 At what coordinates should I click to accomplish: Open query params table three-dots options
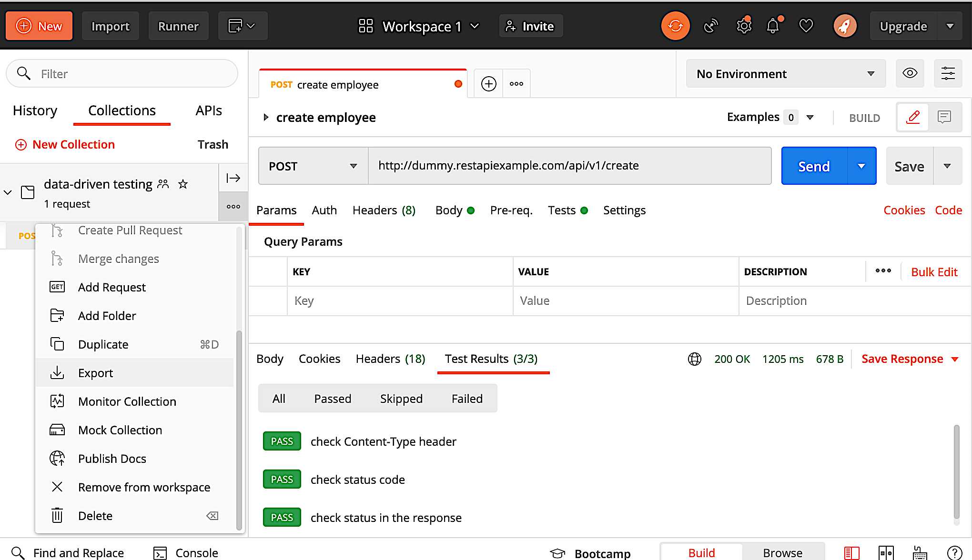883,271
